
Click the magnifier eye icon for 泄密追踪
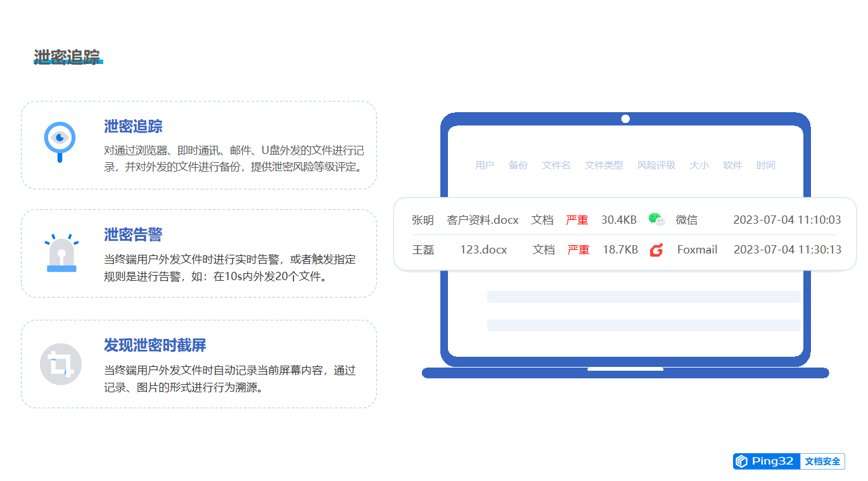60,142
